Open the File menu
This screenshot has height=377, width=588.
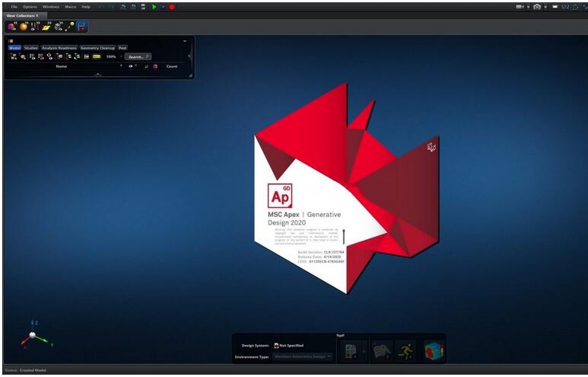click(x=14, y=7)
